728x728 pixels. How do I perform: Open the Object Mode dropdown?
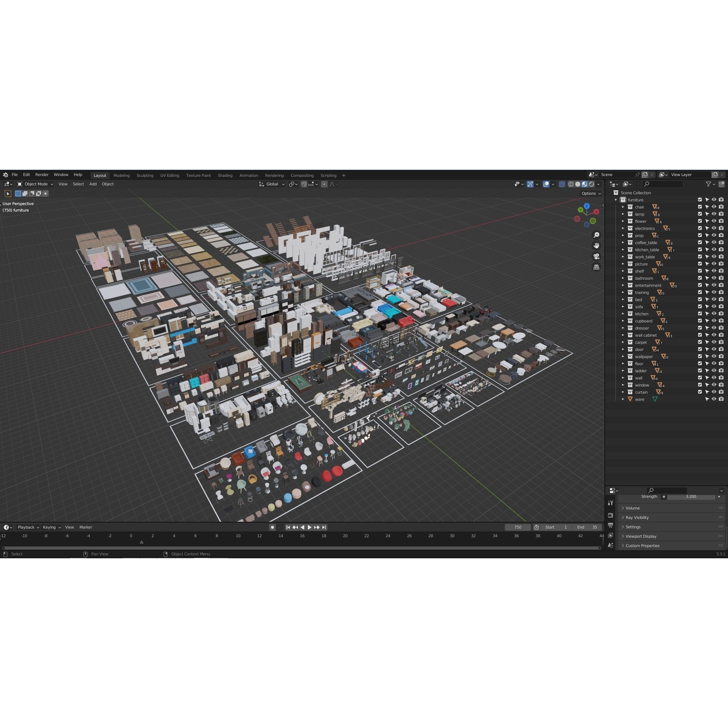tap(36, 184)
